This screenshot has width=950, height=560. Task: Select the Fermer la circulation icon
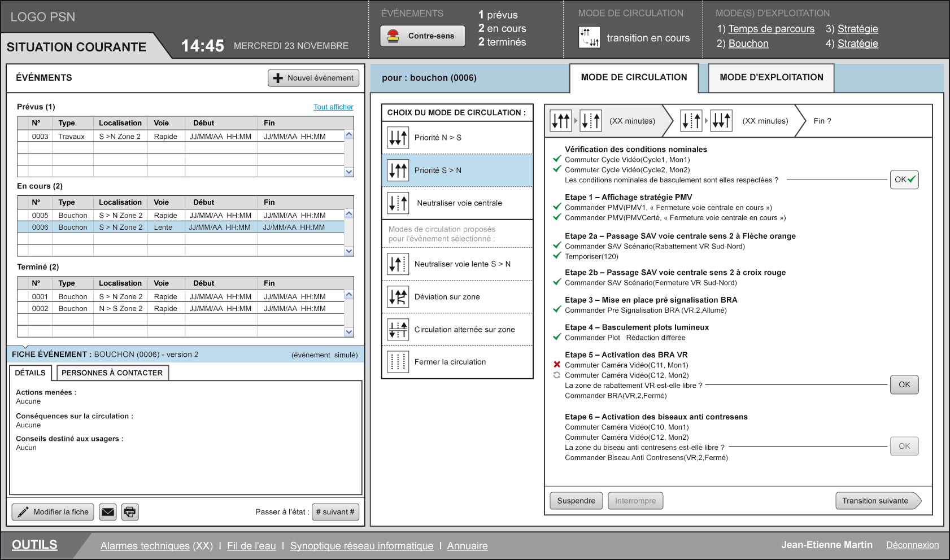[398, 362]
